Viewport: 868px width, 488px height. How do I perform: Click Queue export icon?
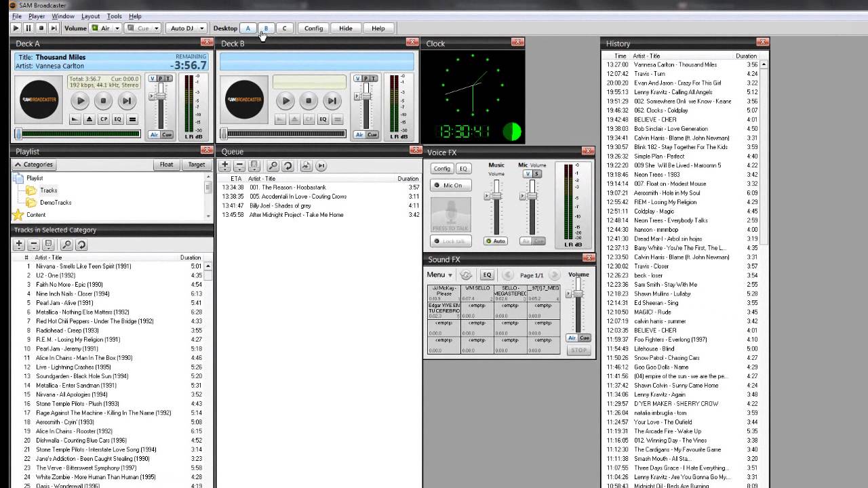(x=306, y=165)
